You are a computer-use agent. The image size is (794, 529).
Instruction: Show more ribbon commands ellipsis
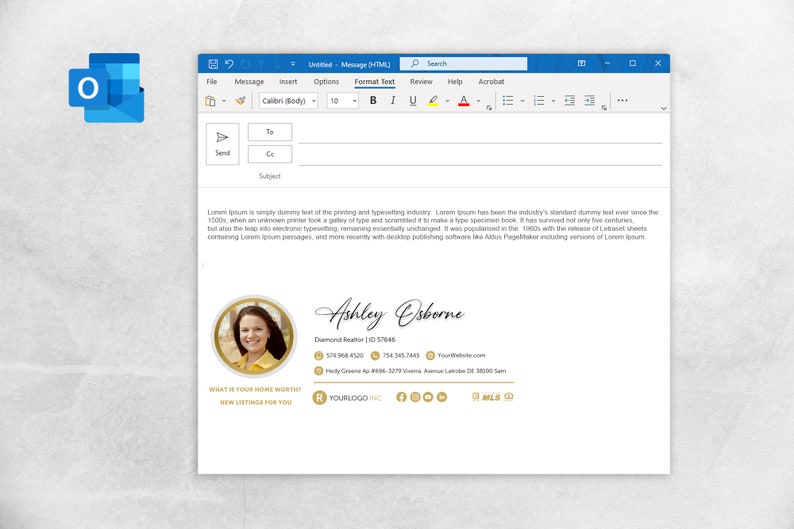click(x=622, y=100)
